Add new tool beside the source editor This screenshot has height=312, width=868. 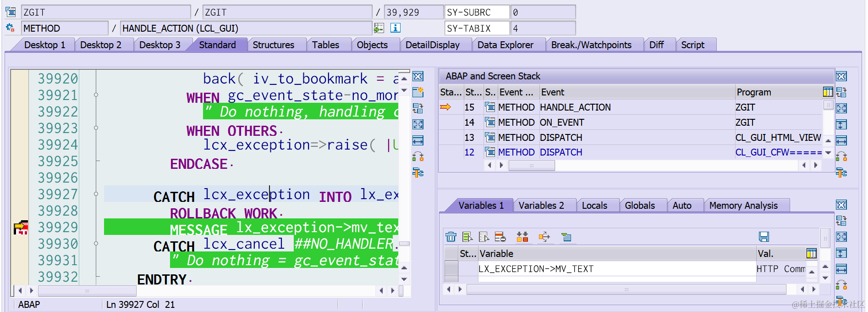(418, 92)
